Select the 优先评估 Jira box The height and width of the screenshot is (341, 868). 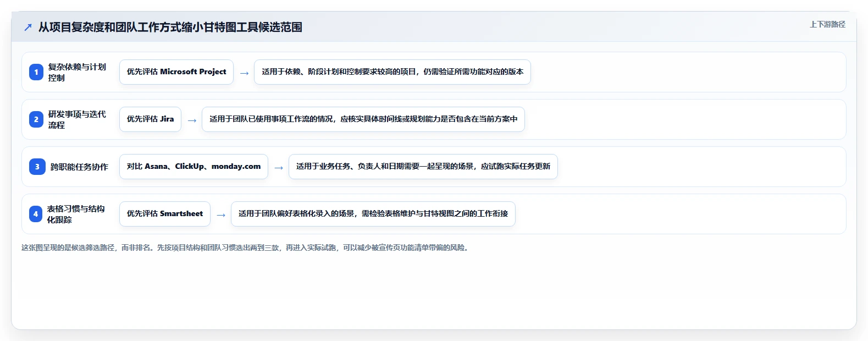pos(150,119)
